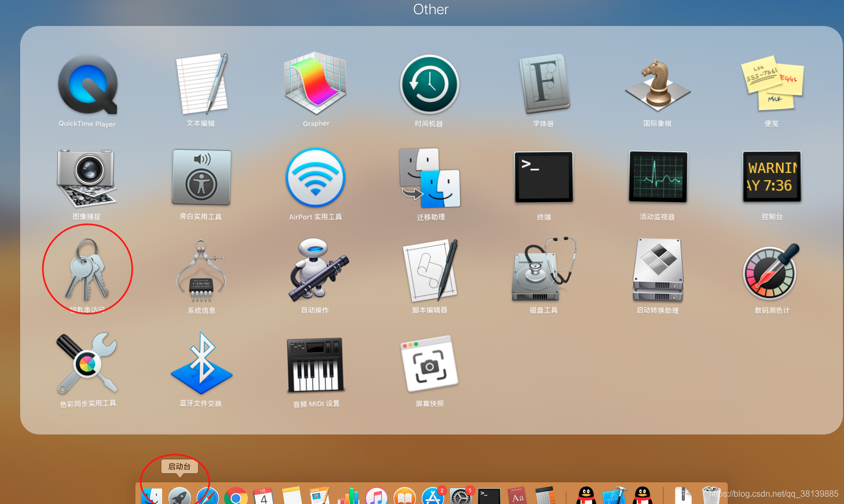The width and height of the screenshot is (844, 504).
Task: Open 屏幕快照 Screenshot app
Action: click(429, 364)
